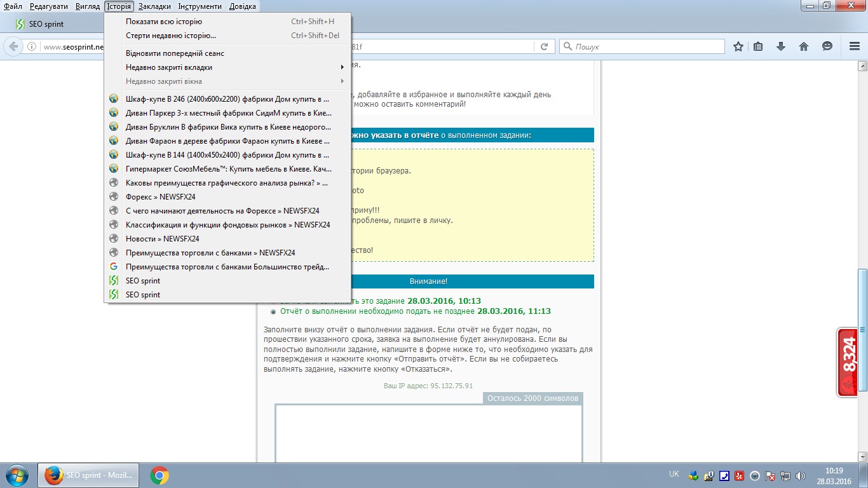868x488 pixels.
Task: Show bookmarks list icon in toolbar
Action: click(758, 46)
